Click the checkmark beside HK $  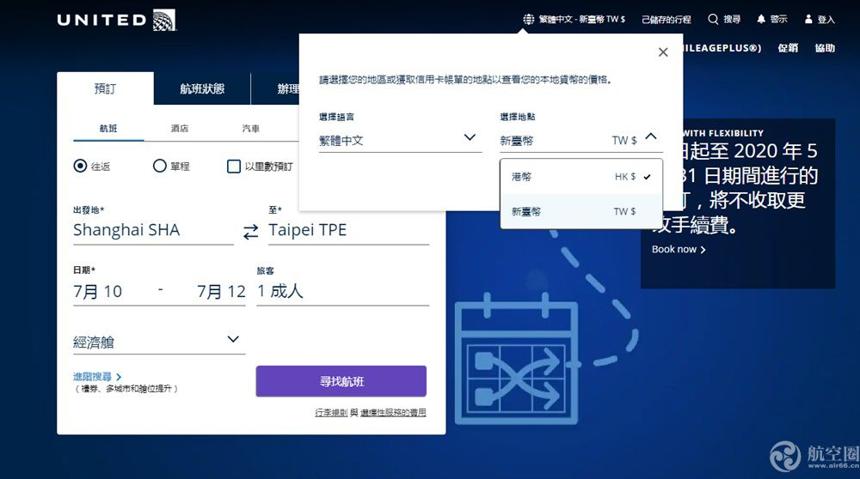point(647,177)
